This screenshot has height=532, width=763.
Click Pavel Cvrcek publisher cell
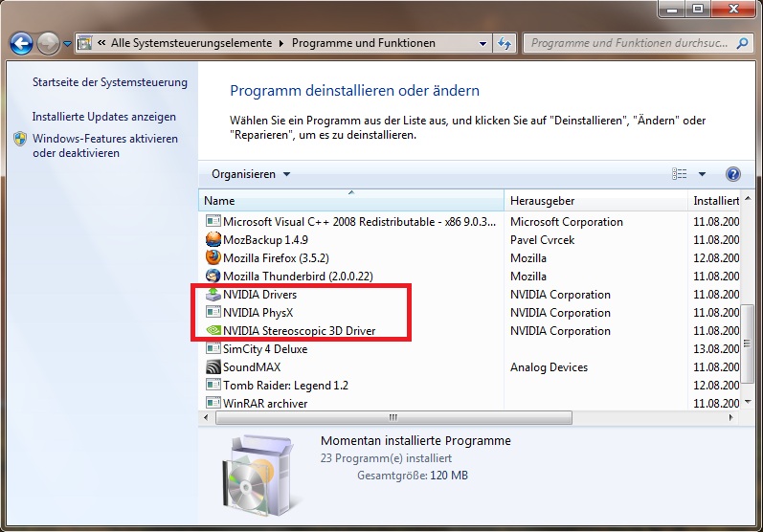[x=542, y=240]
